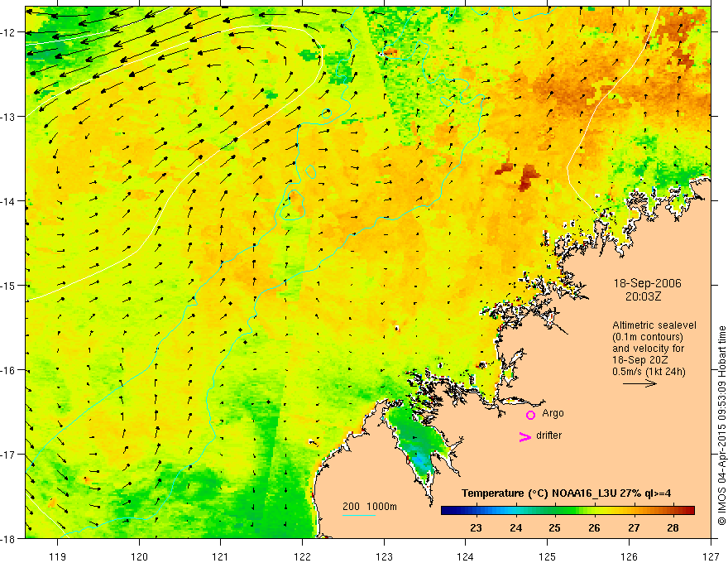Viewport: 728px width, 563px height.
Task: Click the -12 latitude axis label
Action: pyautogui.click(x=8, y=32)
